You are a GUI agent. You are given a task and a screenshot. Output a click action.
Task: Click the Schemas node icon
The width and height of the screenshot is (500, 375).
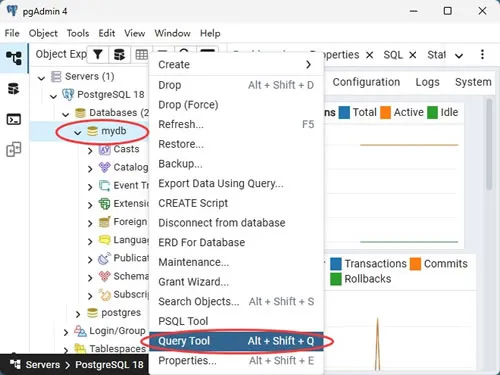click(104, 276)
